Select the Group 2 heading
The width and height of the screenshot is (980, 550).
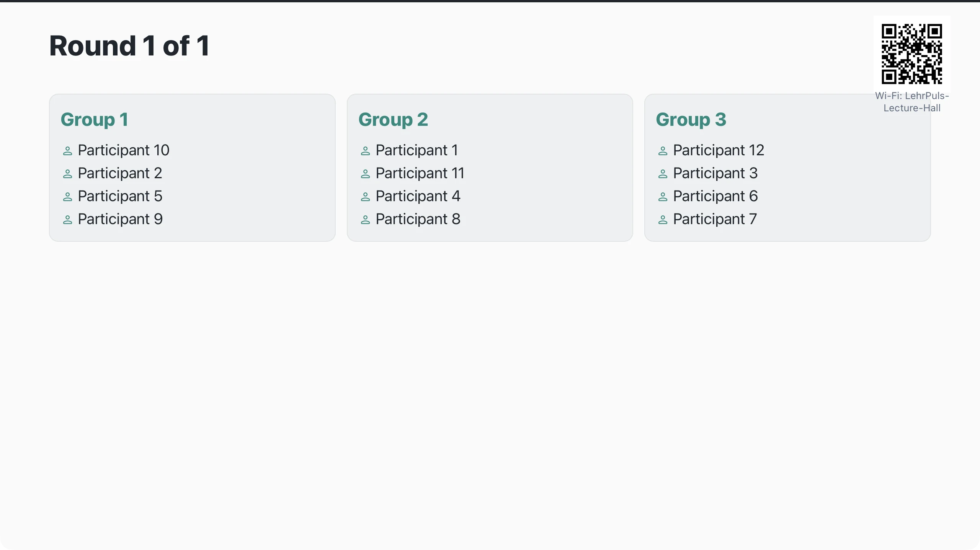tap(393, 119)
